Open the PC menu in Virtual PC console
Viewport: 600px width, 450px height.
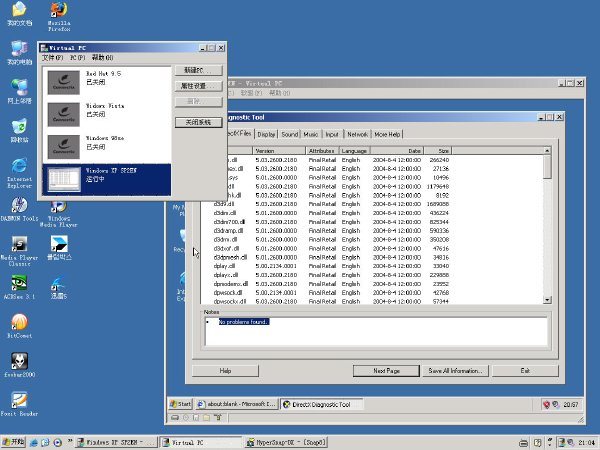pos(78,58)
